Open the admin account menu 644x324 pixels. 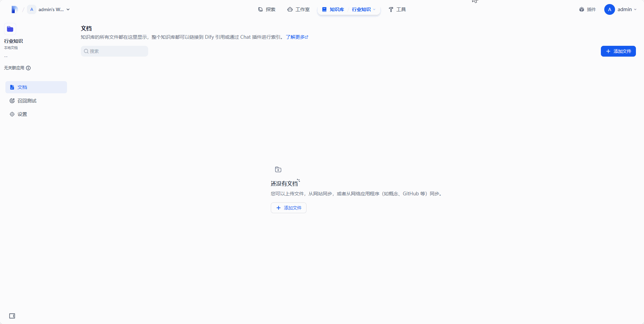(x=621, y=9)
